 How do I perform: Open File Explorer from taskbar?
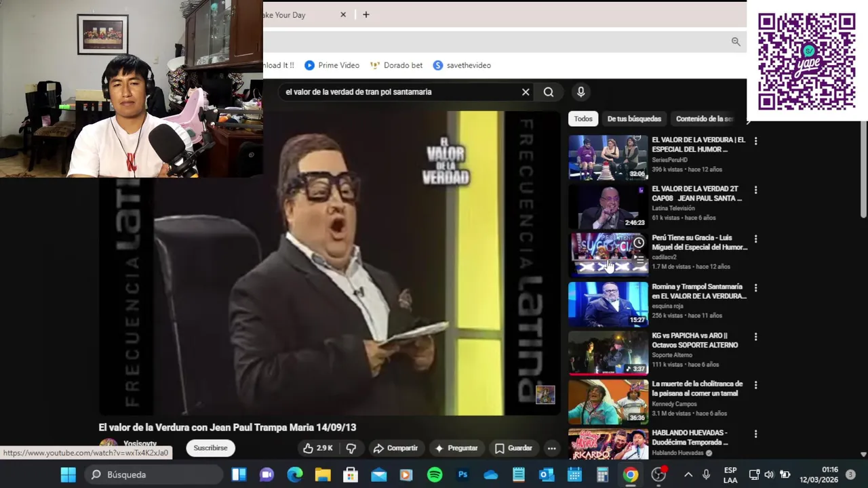coord(323,474)
